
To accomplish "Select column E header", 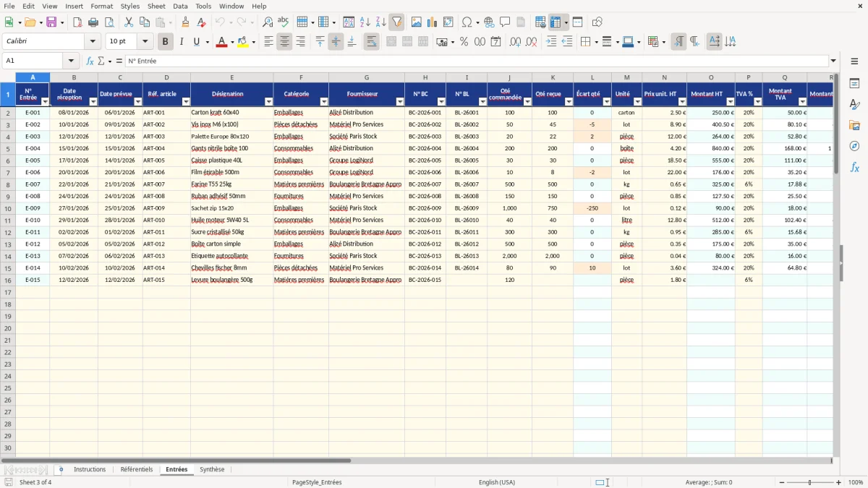I will pos(231,77).
